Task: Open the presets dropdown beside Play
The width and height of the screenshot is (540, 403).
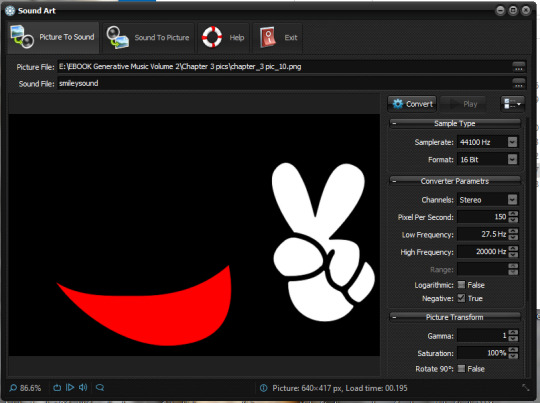Action: coord(512,104)
